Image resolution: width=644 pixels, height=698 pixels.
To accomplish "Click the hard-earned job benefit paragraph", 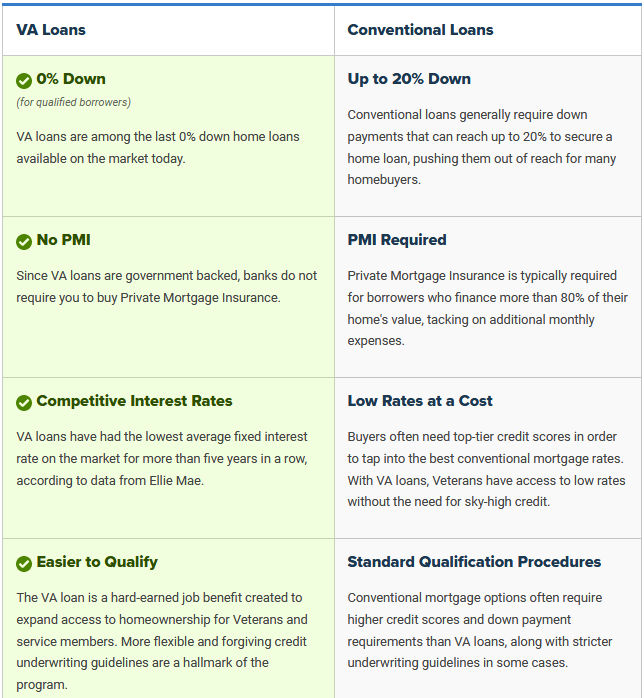I will click(x=162, y=641).
